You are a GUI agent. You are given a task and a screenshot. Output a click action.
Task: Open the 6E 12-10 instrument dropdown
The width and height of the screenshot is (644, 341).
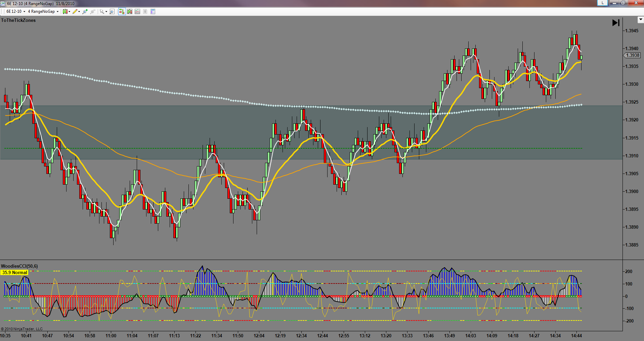pos(16,11)
